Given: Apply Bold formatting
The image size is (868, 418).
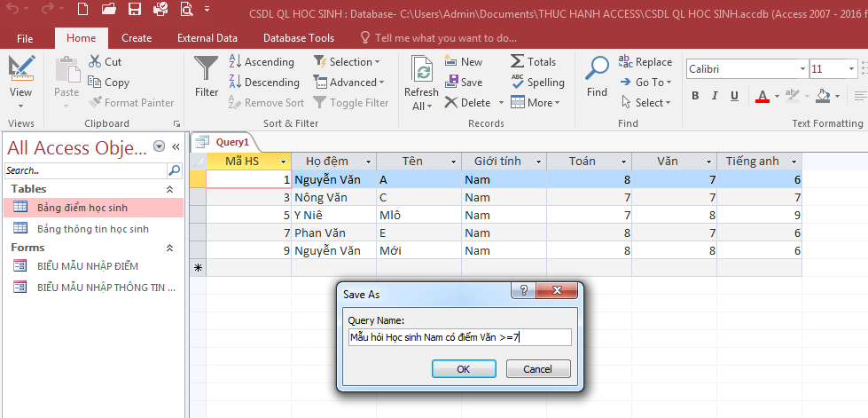Looking at the screenshot, I should coord(695,96).
